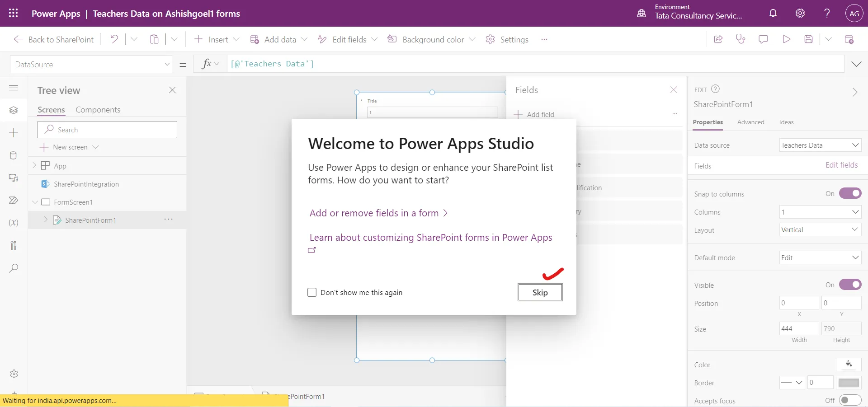This screenshot has width=868, height=407.
Task: Open the border color swatch
Action: click(849, 383)
